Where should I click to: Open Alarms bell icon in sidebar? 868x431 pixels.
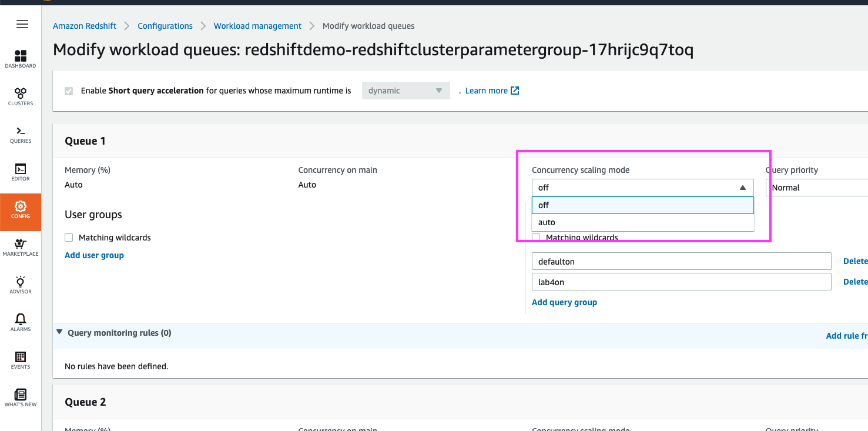coord(21,322)
